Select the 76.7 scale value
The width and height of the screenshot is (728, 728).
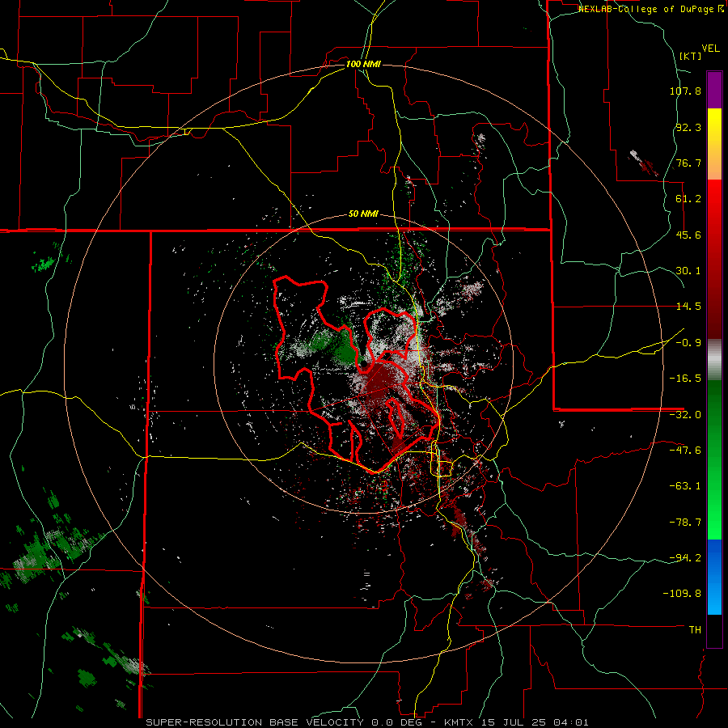688,163
